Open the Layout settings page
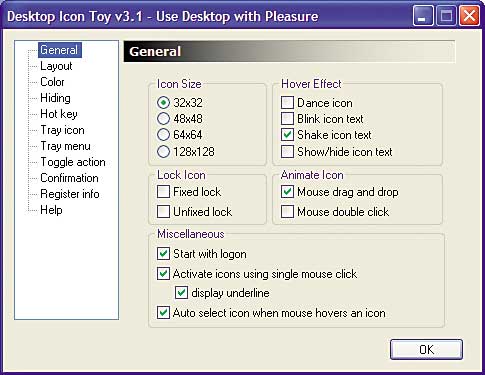 point(56,66)
